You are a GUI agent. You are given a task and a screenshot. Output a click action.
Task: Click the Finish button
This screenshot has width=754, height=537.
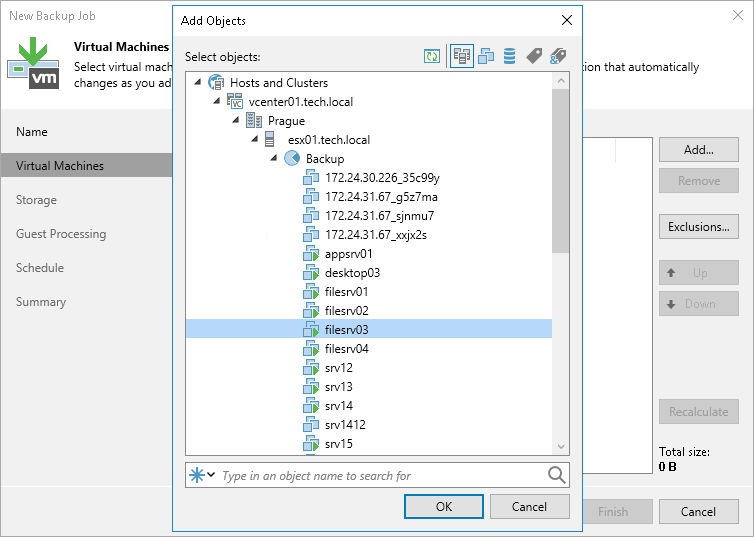point(617,512)
